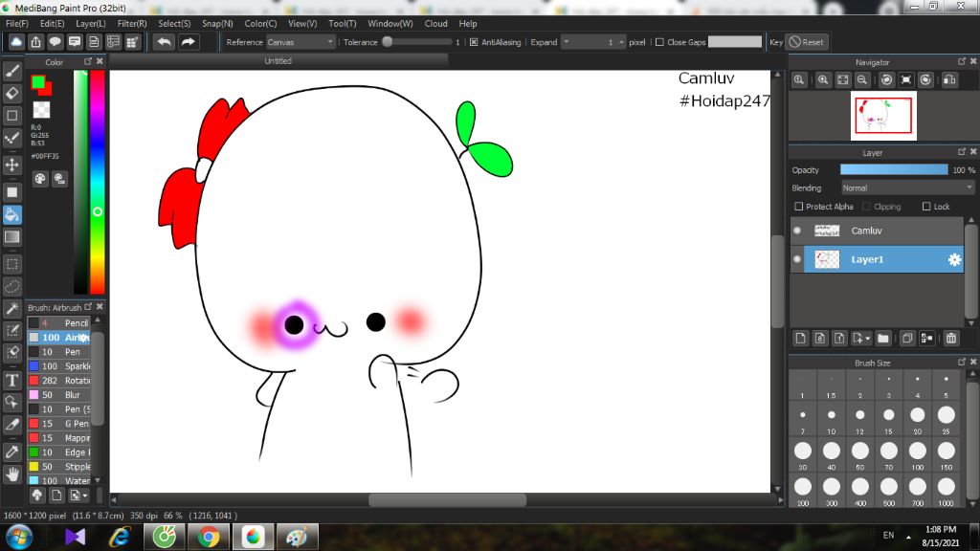
Task: Open cloud save icon in toolbar
Action: 16,42
